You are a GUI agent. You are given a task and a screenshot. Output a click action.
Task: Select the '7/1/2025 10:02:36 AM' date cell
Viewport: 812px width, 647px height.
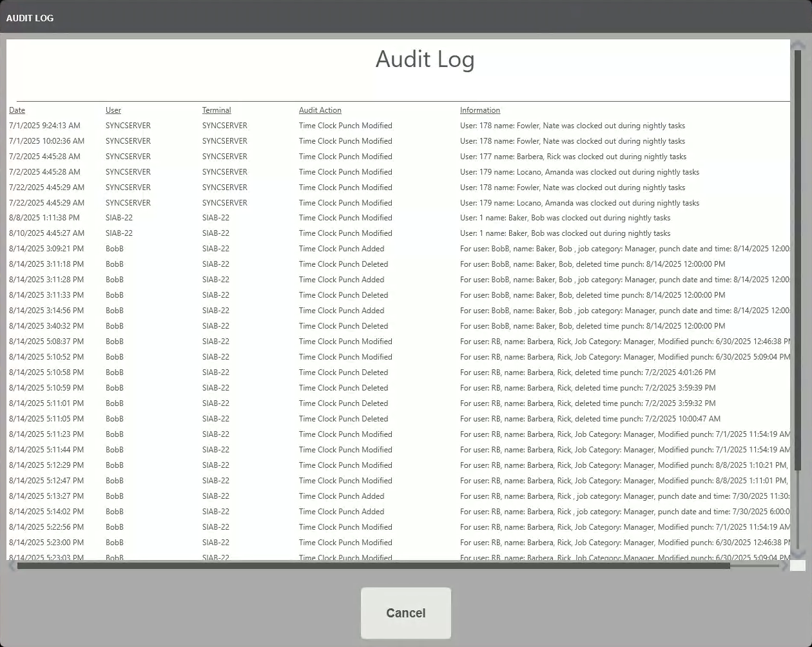pyautogui.click(x=46, y=141)
